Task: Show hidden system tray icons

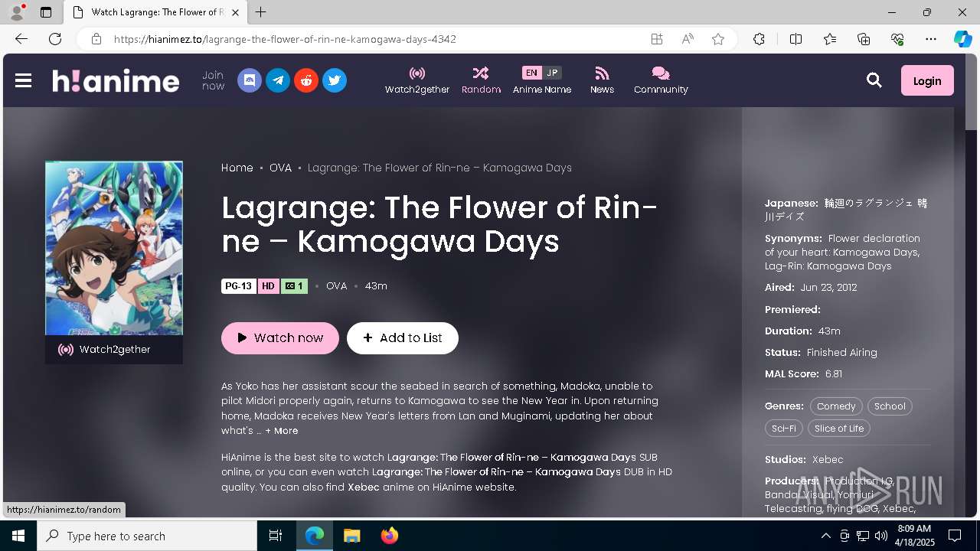Action: coord(825,536)
